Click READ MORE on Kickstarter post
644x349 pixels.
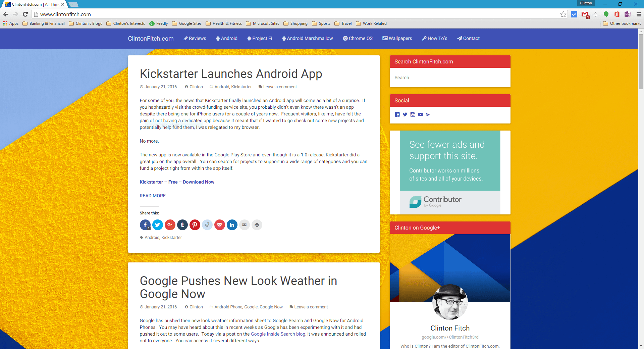(153, 196)
